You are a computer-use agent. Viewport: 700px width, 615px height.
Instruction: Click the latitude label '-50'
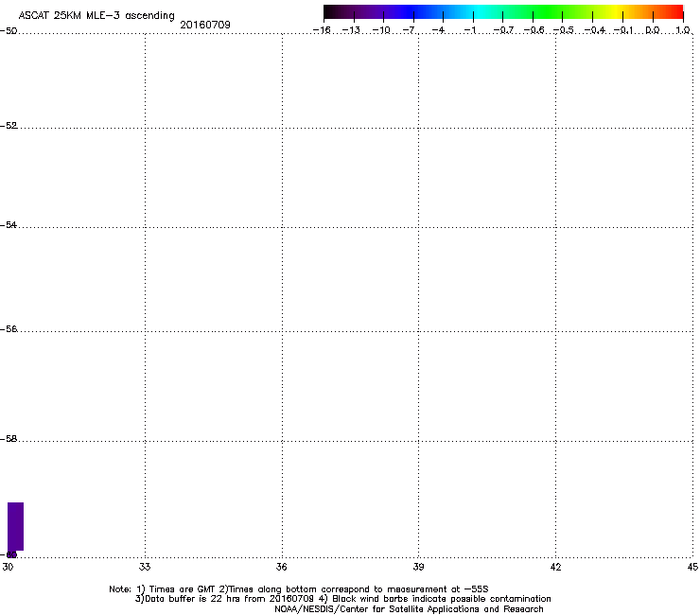[x=9, y=31]
